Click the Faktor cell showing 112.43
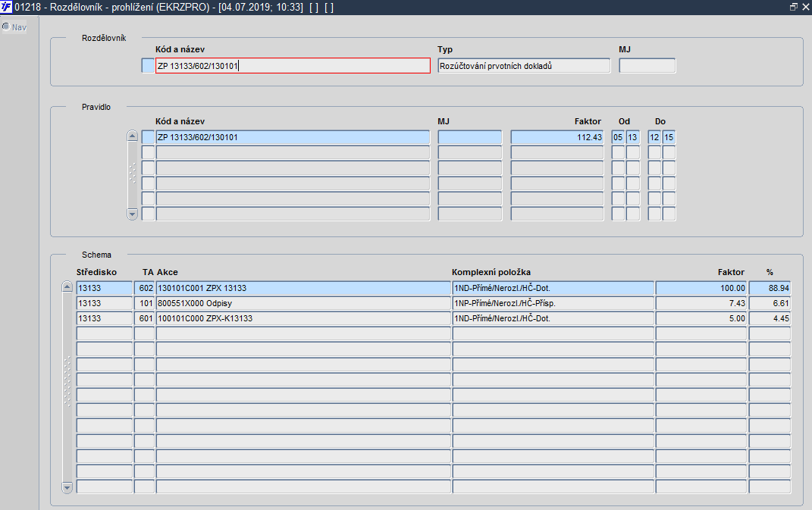Viewport: 812px width, 510px height. click(x=557, y=137)
